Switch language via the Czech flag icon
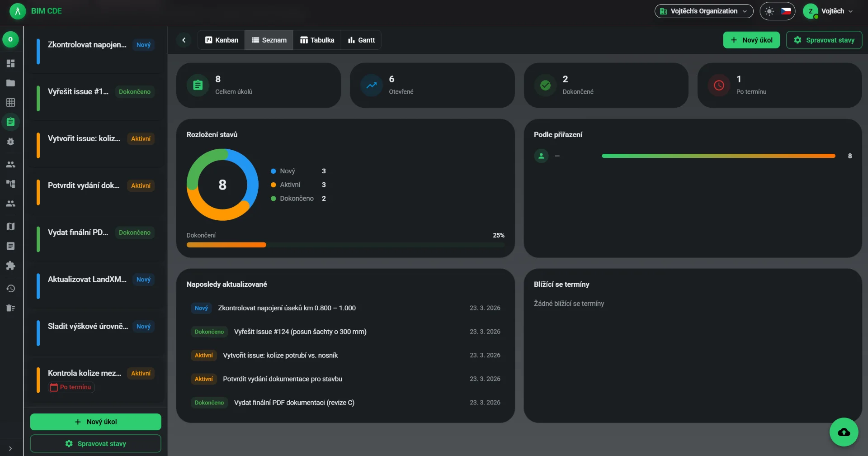The width and height of the screenshot is (868, 456). 786,11
